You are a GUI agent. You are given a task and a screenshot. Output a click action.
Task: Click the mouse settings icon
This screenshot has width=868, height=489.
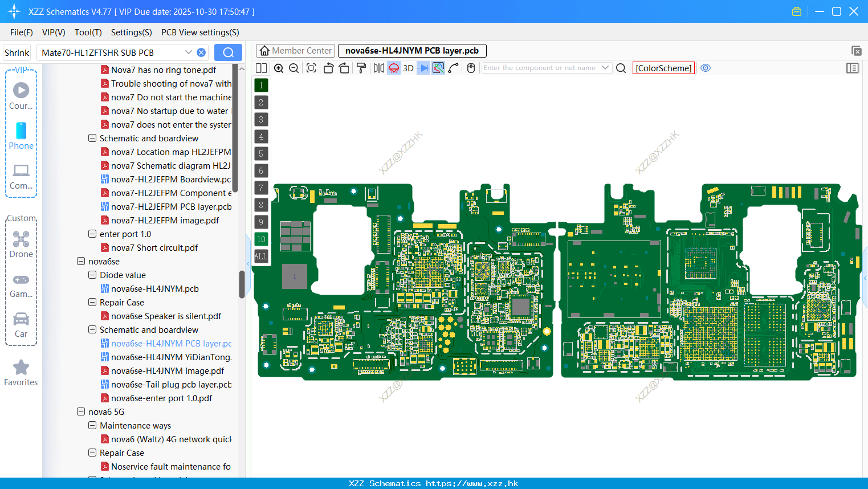click(471, 68)
